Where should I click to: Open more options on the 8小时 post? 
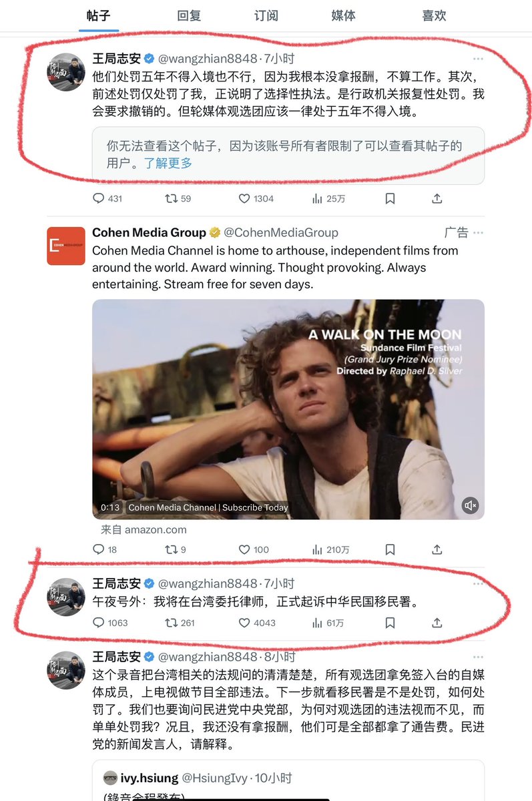tap(478, 657)
